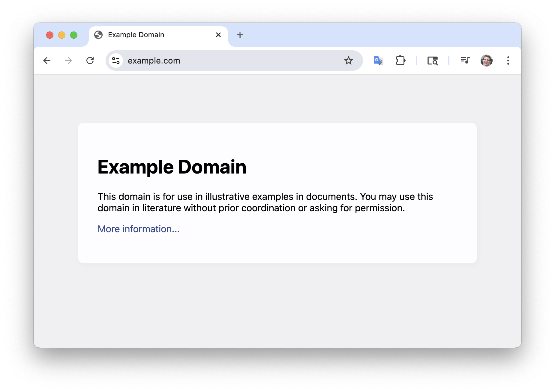Open the media controls music-note icon
The width and height of the screenshot is (555, 392).
[465, 61]
